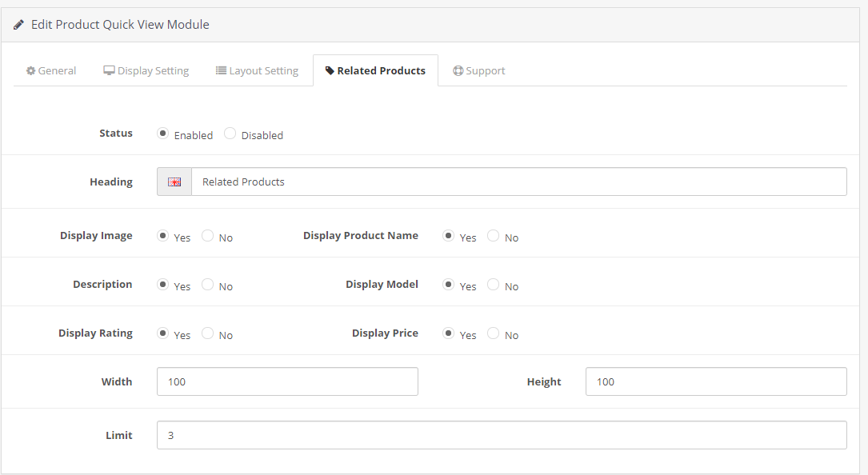This screenshot has width=868, height=475.
Task: Disable Display Rating by choosing No
Action: [x=208, y=333]
